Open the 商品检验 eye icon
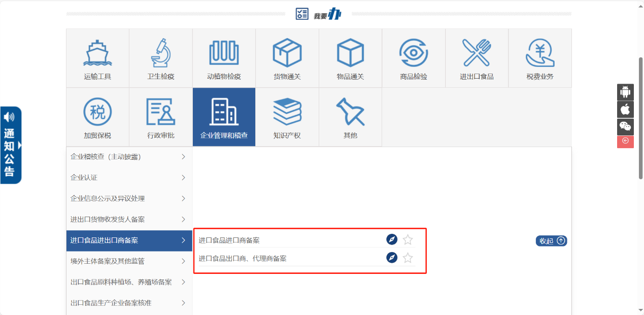The height and width of the screenshot is (315, 644). coord(413,53)
